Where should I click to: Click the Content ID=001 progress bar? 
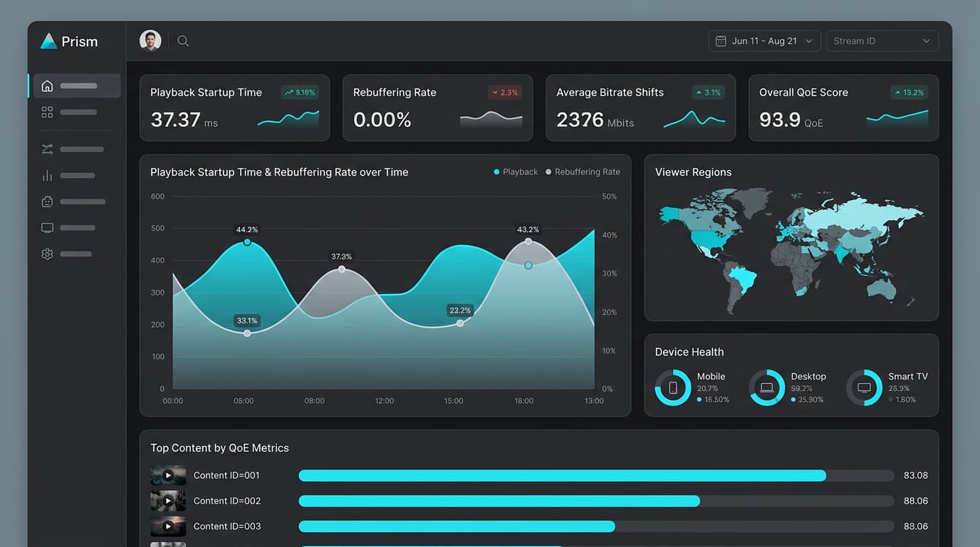coord(596,475)
